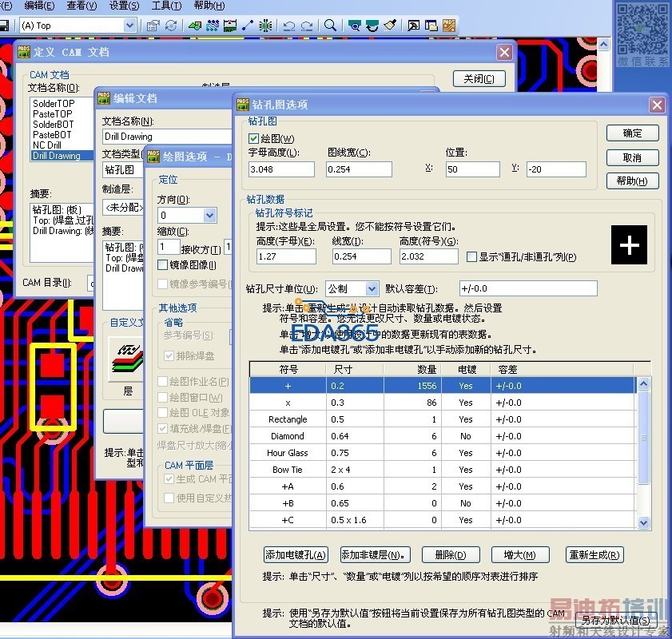Toggle the 绘图 OLE 对象 checkbox
The height and width of the screenshot is (639, 672).
(162, 412)
